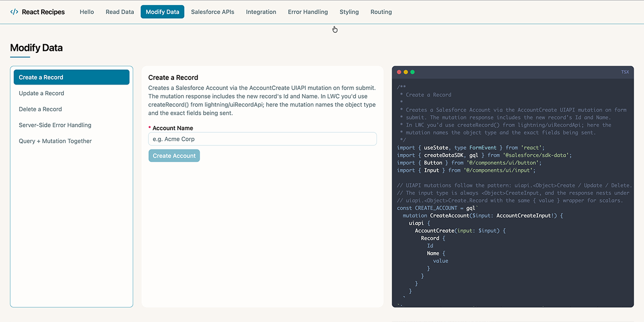This screenshot has height=322, width=644.
Task: Select the Modify Data tab
Action: point(163,12)
